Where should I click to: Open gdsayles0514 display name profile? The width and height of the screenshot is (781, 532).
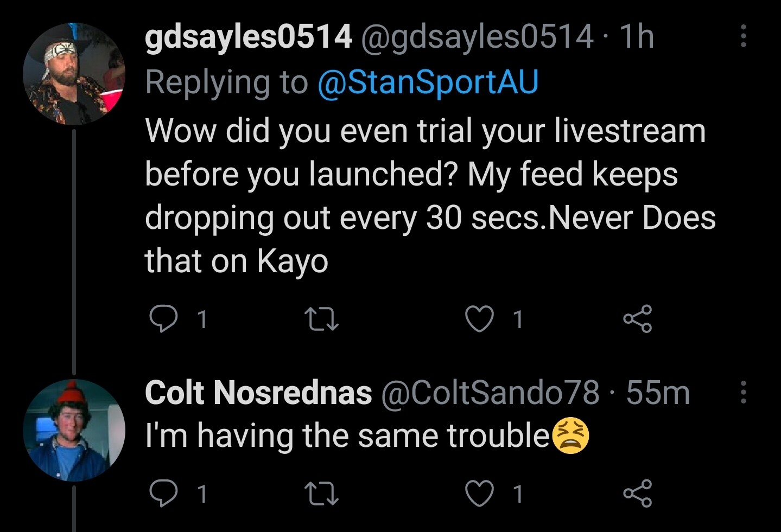tap(248, 37)
